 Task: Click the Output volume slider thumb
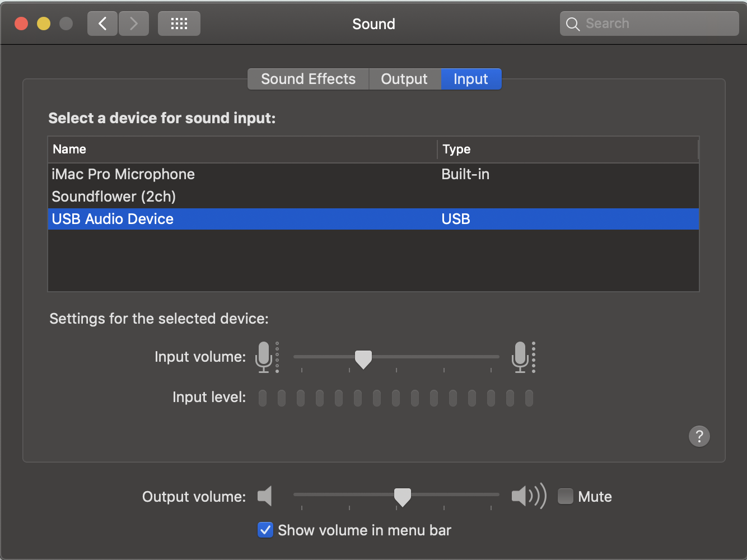point(403,496)
